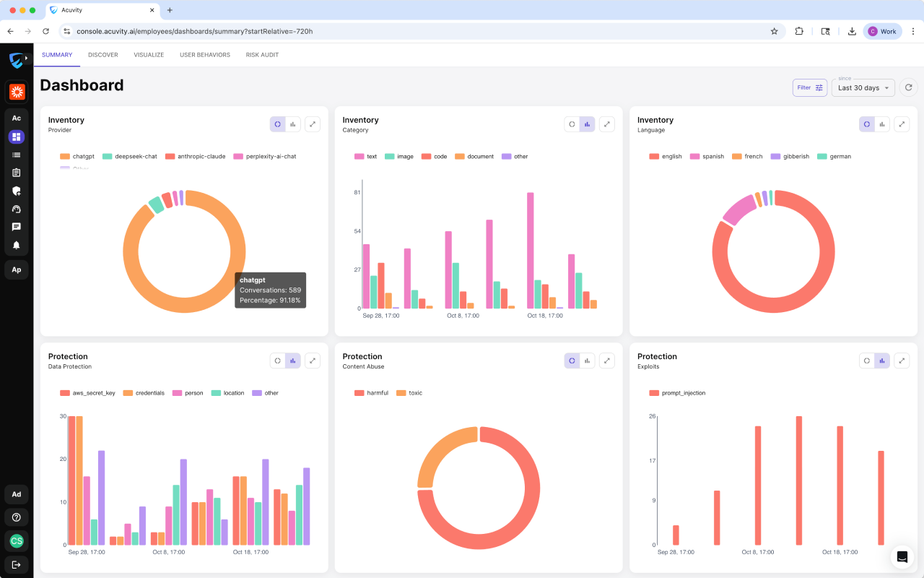
Task: Expand the Inventory Language chart
Action: pos(902,124)
